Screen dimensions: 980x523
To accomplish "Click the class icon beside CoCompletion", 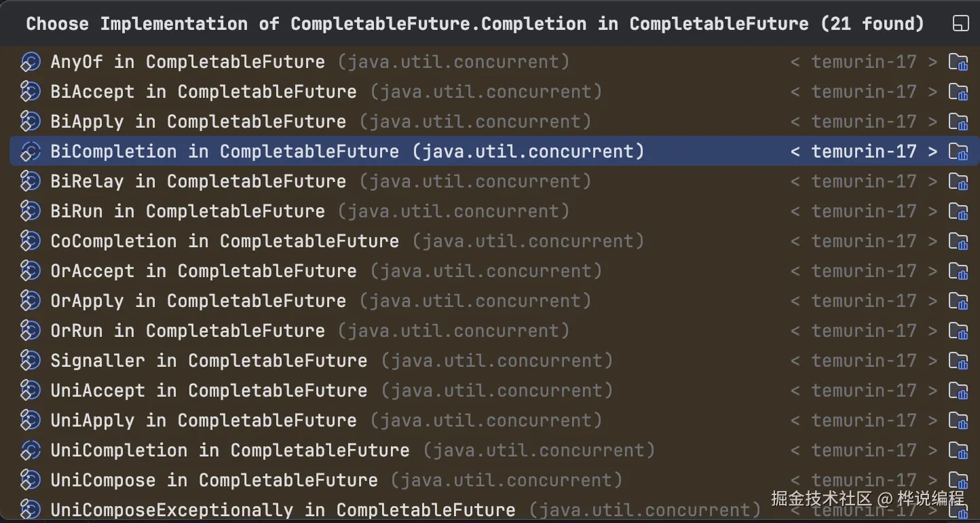I will point(31,241).
